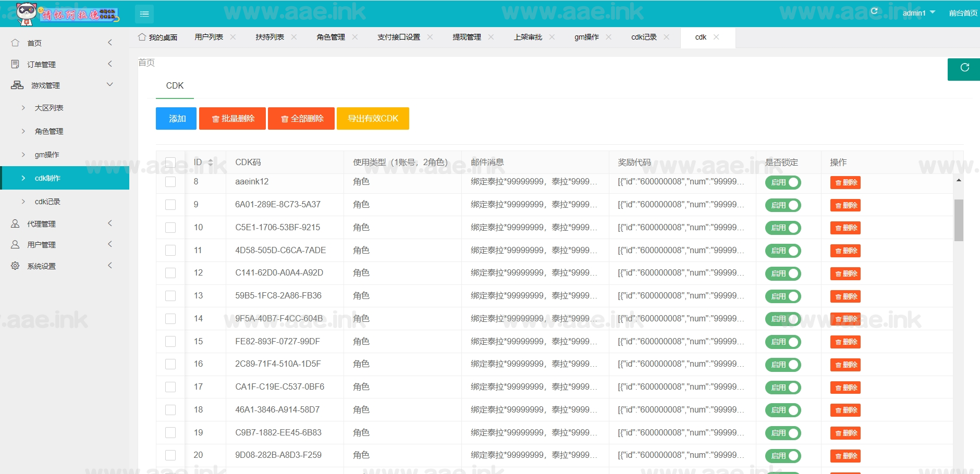The height and width of the screenshot is (474, 980).
Task: Close the gm操作 tab
Action: pyautogui.click(x=609, y=37)
